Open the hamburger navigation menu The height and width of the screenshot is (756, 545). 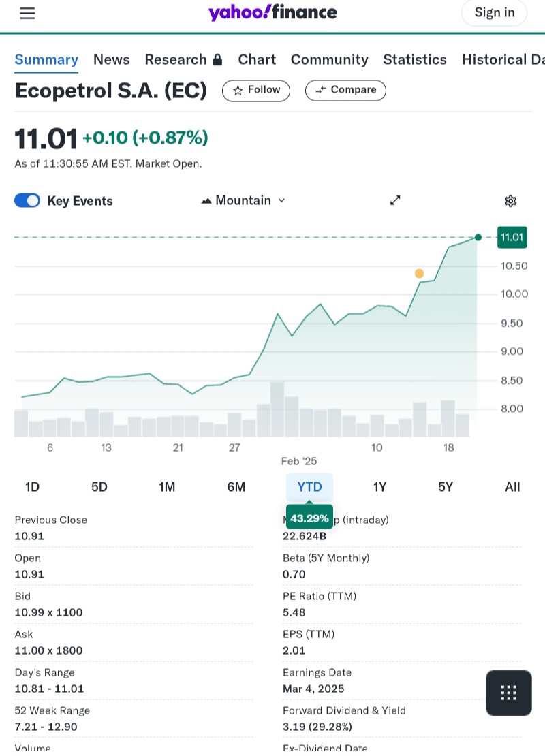27,13
